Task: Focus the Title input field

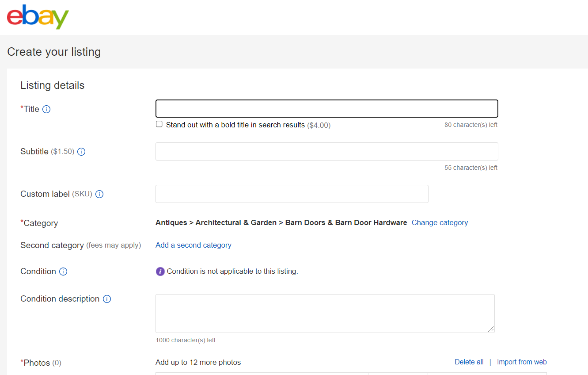Action: (326, 109)
